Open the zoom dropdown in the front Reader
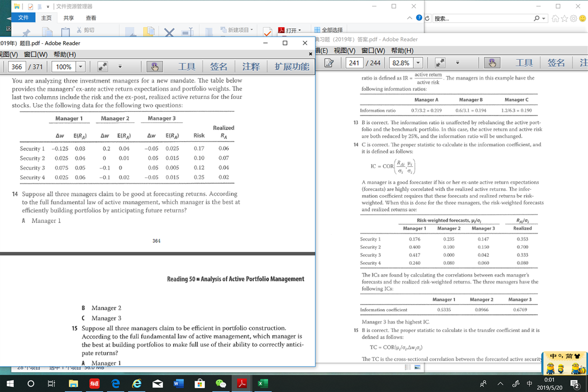Image resolution: width=588 pixels, height=392 pixels. pos(81,67)
